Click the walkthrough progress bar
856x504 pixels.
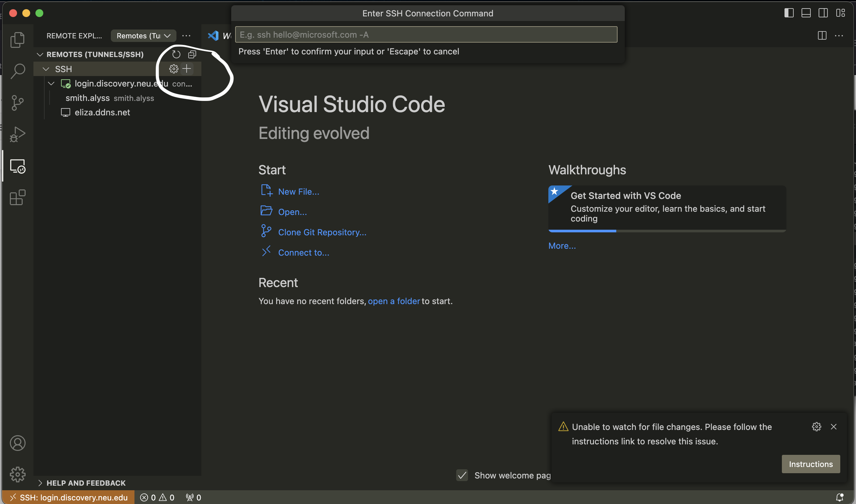[x=667, y=231]
